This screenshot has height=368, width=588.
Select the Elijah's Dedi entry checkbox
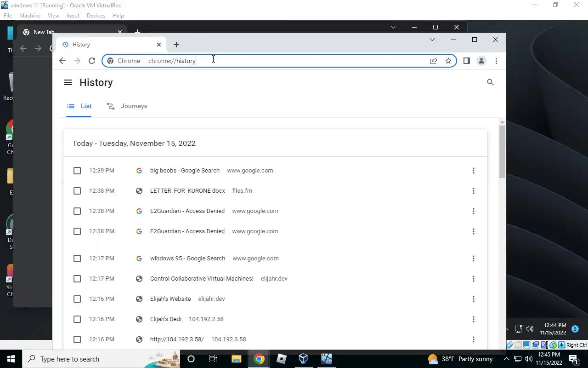77,319
